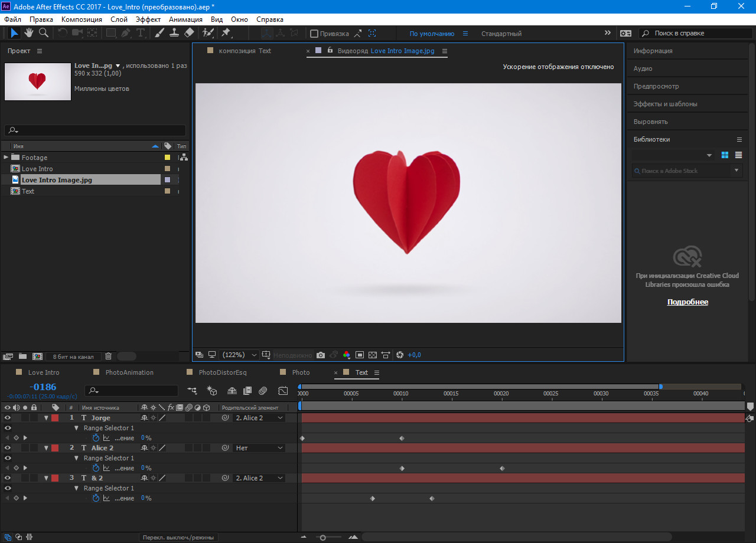Select the Hand tool

(29, 33)
